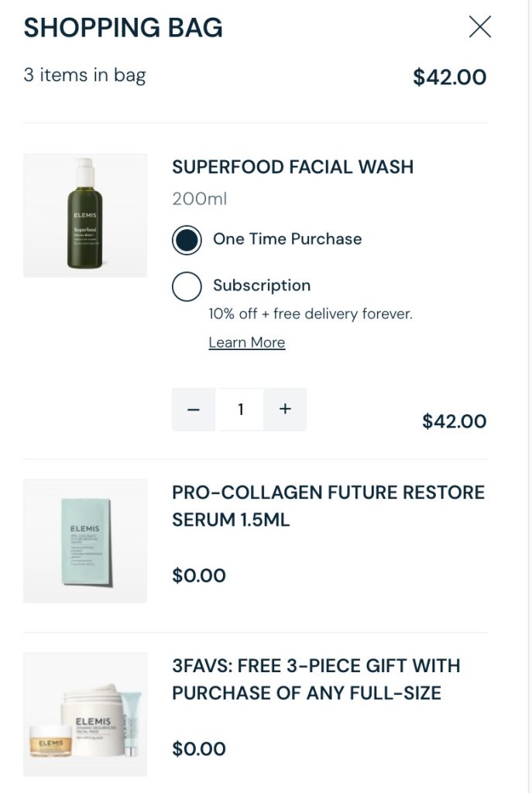Open the Superfood Facial Wash bottle image
532x793 pixels.
85,215
